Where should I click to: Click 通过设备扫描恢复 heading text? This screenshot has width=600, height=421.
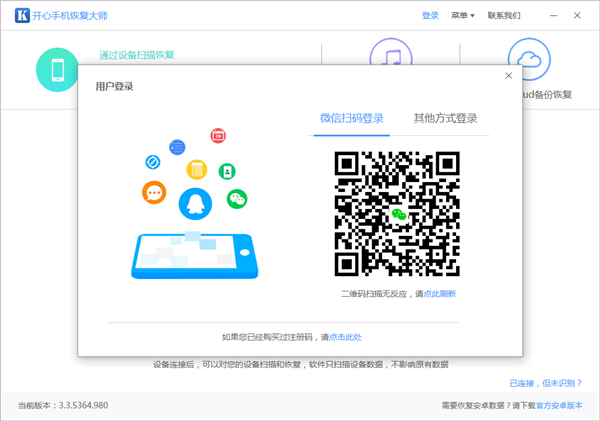137,55
